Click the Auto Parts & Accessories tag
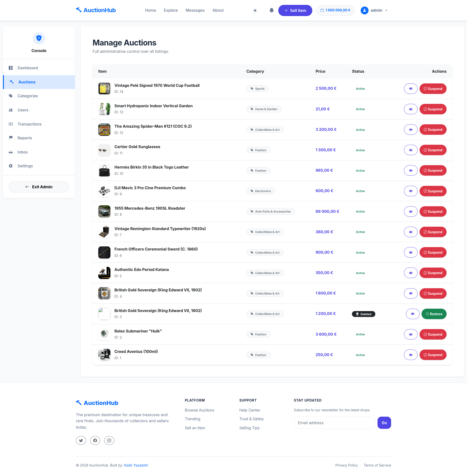Viewport: 467px width, 476px height. click(x=270, y=211)
